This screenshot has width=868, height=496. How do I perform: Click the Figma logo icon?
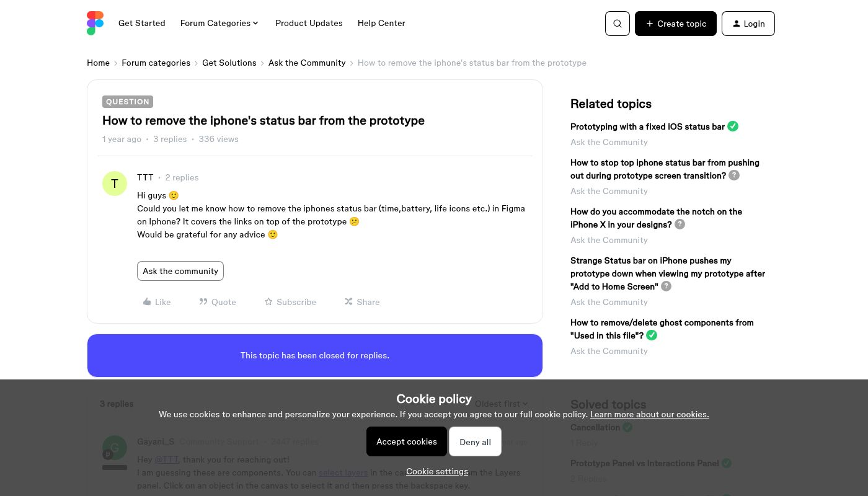pos(95,24)
